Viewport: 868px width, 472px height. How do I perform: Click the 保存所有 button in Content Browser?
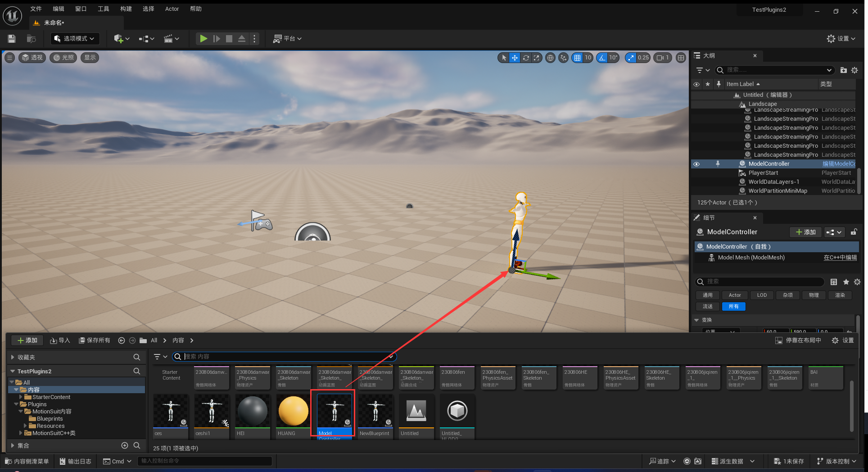pos(95,340)
